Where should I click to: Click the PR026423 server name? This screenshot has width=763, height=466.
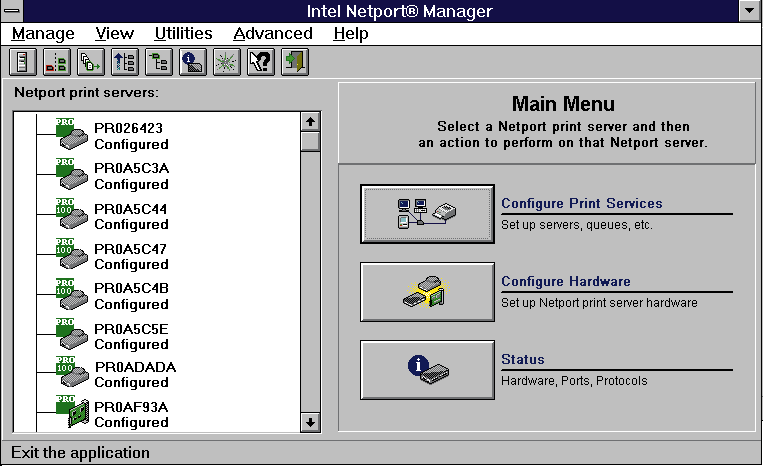pyautogui.click(x=128, y=128)
